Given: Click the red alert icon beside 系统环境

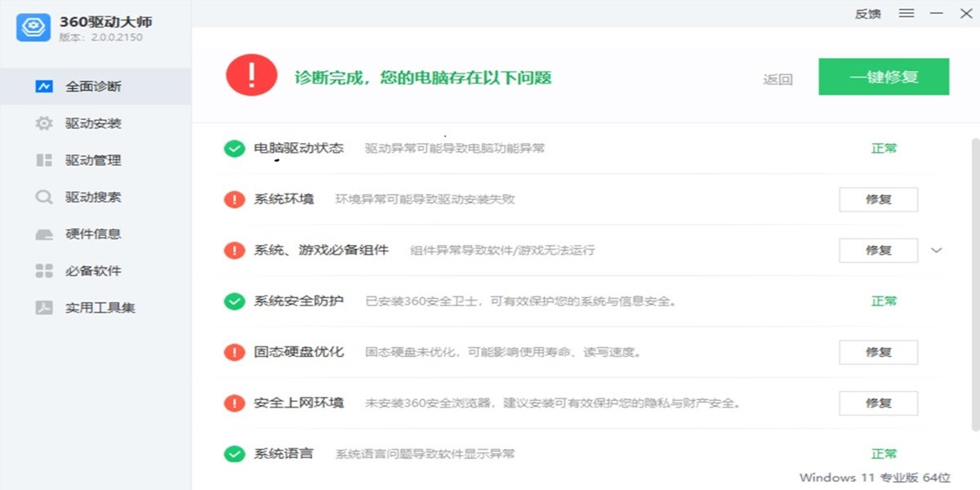Looking at the screenshot, I should [x=234, y=198].
